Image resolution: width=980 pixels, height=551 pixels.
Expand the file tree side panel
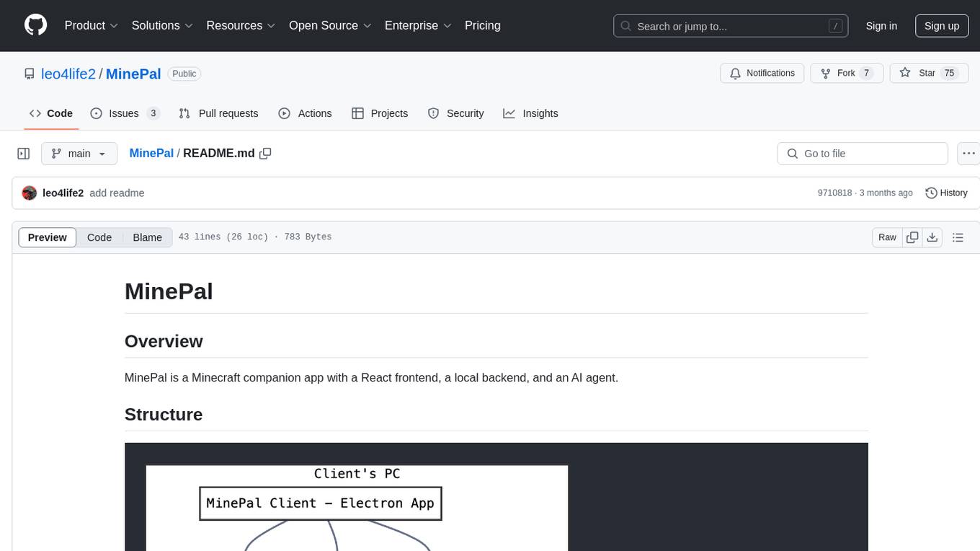pyautogui.click(x=24, y=154)
